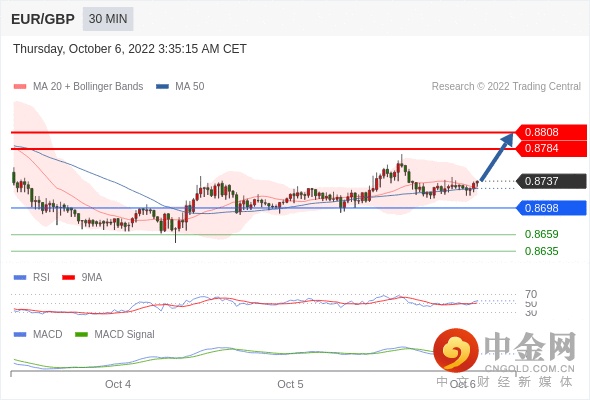The width and height of the screenshot is (590, 400).
Task: Click the MACD Signal green swatch
Action: pos(81,334)
